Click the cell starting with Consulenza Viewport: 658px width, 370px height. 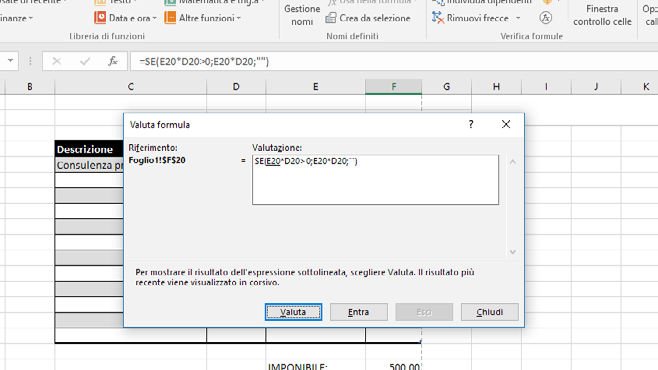pyautogui.click(x=89, y=165)
